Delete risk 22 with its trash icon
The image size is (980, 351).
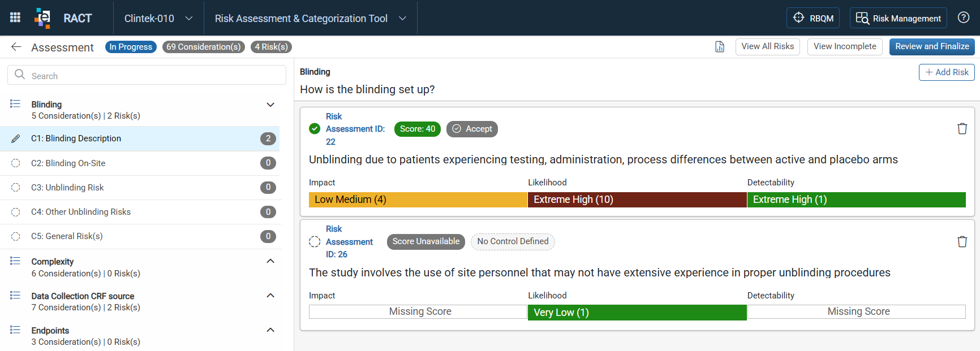pos(962,129)
